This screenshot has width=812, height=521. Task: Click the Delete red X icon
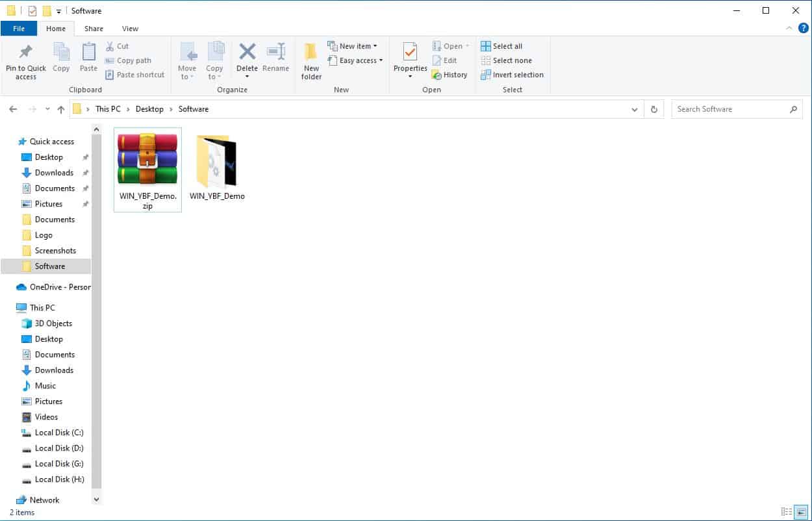pos(247,51)
